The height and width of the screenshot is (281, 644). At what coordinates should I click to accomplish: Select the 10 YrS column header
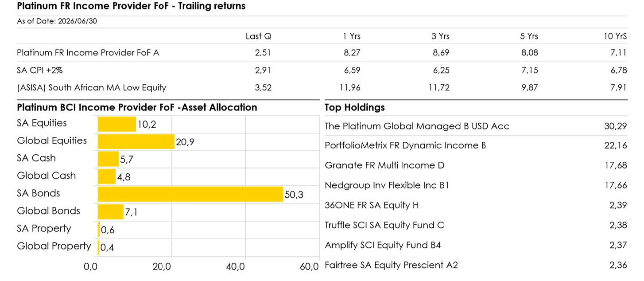615,36
